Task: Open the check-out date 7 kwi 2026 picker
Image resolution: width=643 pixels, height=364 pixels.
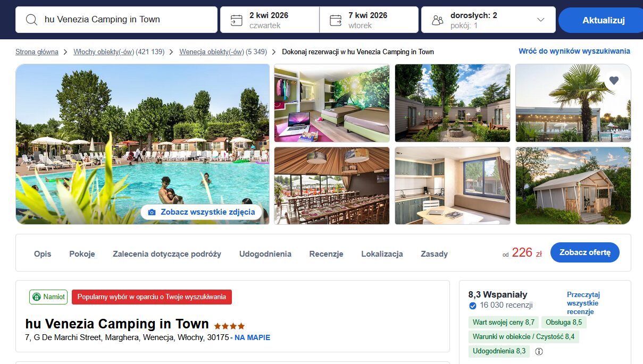Action: 369,20
